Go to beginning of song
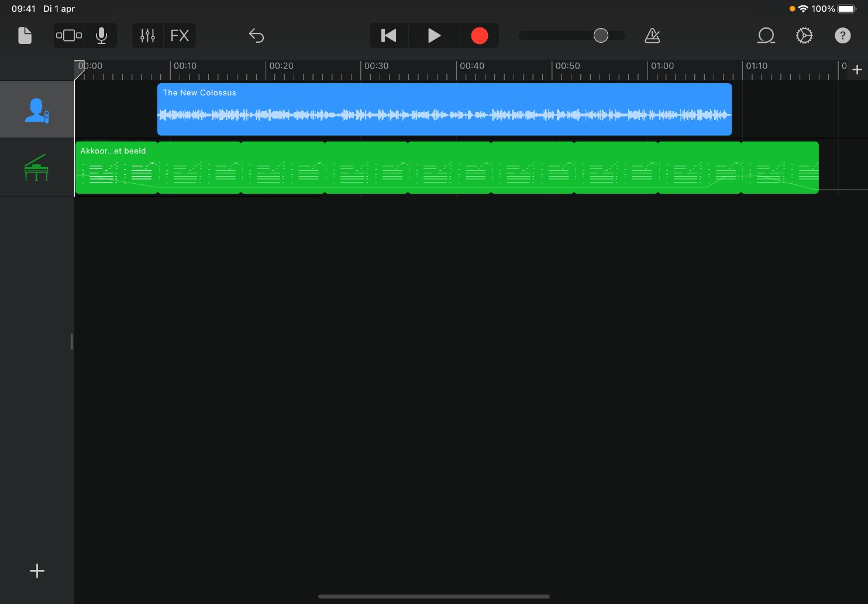This screenshot has width=868, height=604. click(388, 36)
